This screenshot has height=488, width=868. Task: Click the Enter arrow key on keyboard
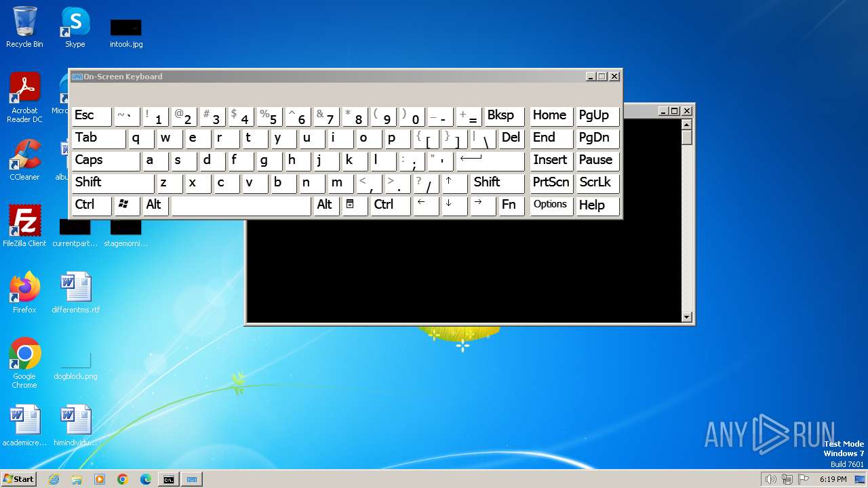tap(490, 161)
